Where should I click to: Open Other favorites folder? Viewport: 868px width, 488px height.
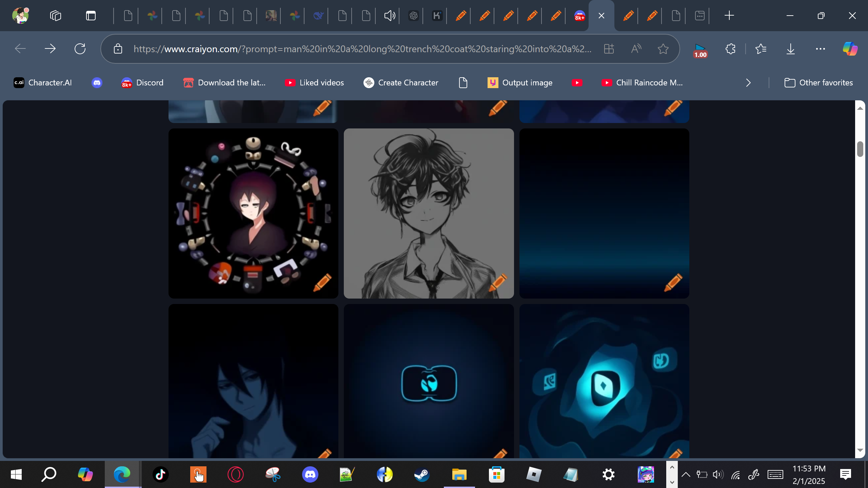point(818,83)
